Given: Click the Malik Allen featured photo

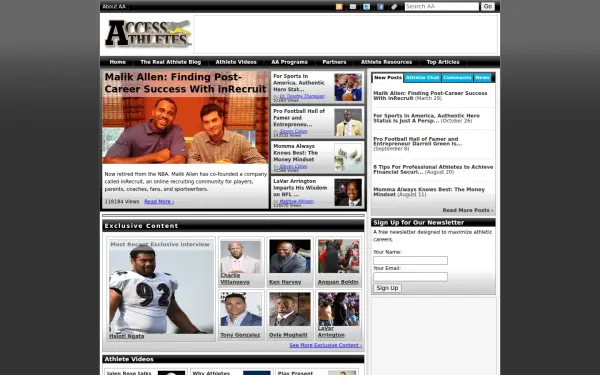Looking at the screenshot, I should [x=185, y=130].
